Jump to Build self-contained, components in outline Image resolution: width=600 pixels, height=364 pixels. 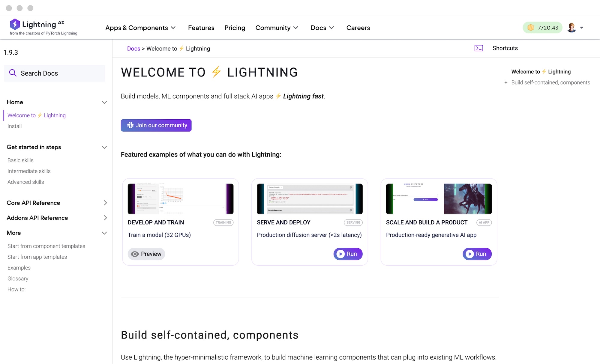pyautogui.click(x=550, y=82)
